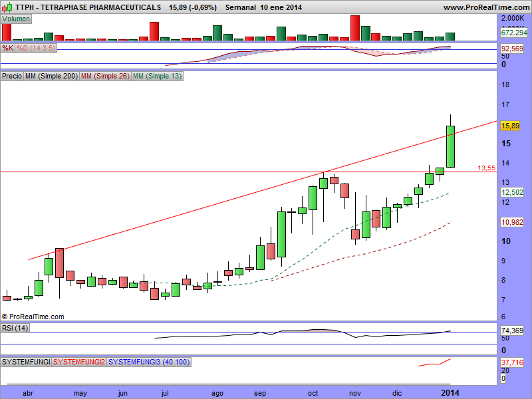
Task: Select the TTPH - TETRAPHASE PHARMACEUTICALS title
Action: click(x=88, y=7)
